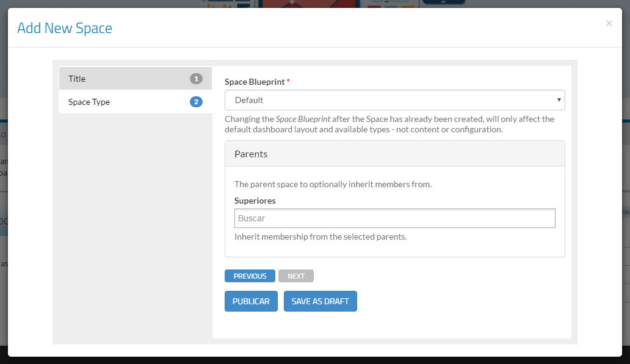Dismiss the dialog with the × icon
The height and width of the screenshot is (364, 630).
[x=609, y=23]
